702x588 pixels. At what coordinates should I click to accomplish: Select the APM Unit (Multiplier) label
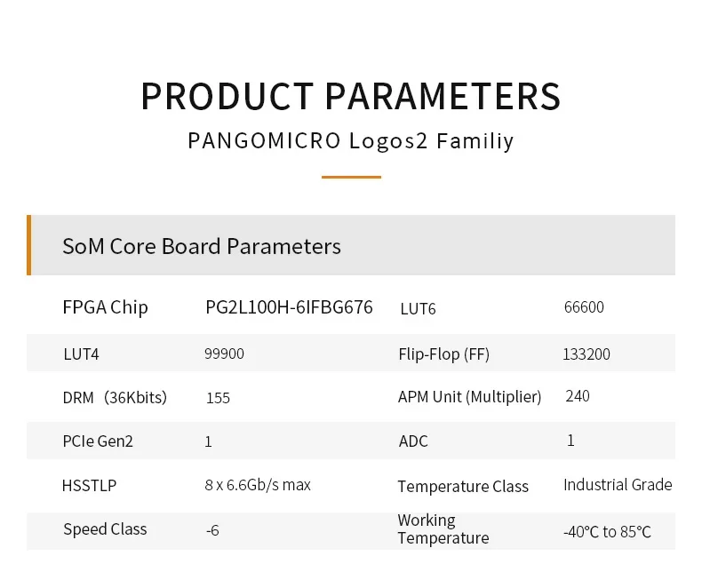[x=469, y=397]
